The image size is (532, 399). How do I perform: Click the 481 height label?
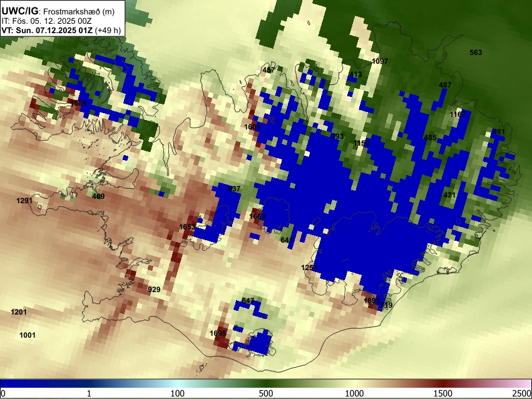499,132
